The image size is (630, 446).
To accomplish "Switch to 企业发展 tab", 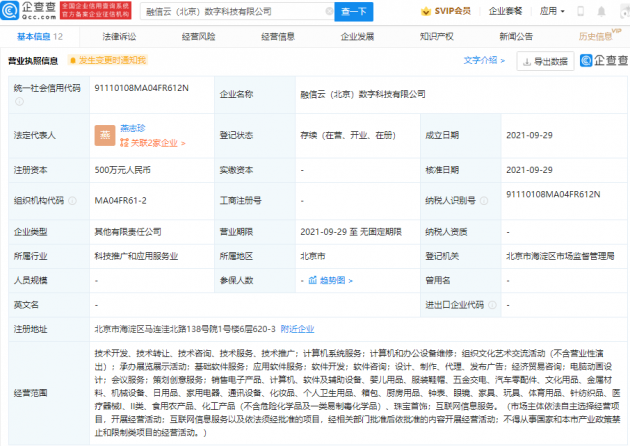I will (x=357, y=37).
